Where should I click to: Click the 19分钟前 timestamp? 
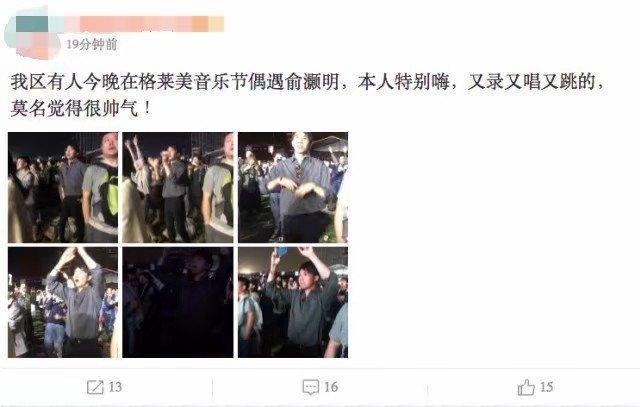tap(92, 44)
